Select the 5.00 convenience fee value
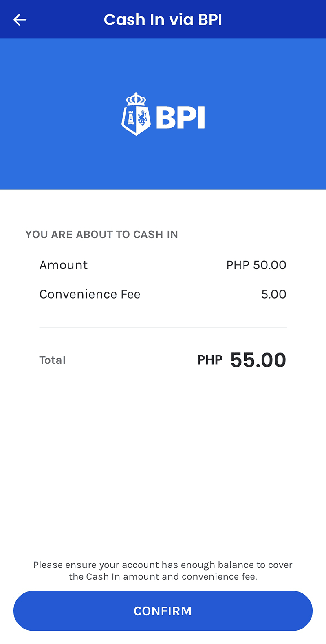 tap(274, 294)
